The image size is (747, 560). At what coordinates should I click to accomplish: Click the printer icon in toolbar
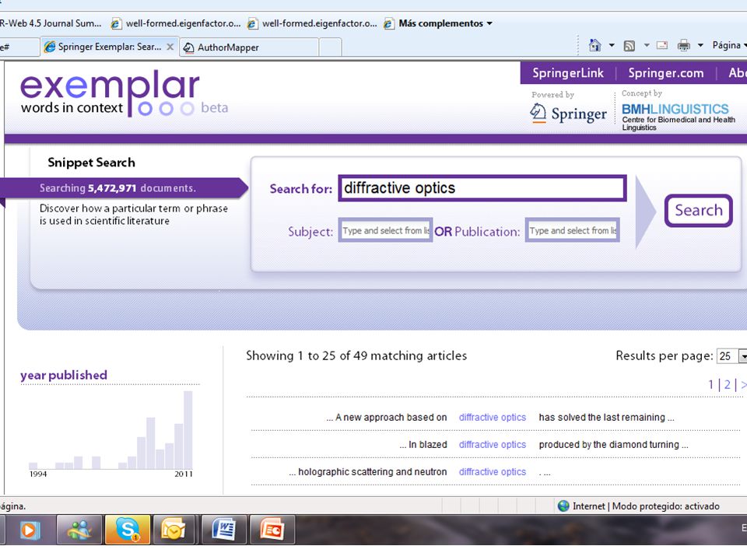pyautogui.click(x=684, y=45)
